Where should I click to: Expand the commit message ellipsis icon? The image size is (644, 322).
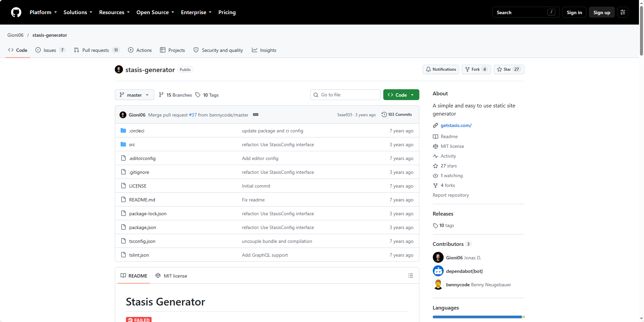(x=256, y=115)
